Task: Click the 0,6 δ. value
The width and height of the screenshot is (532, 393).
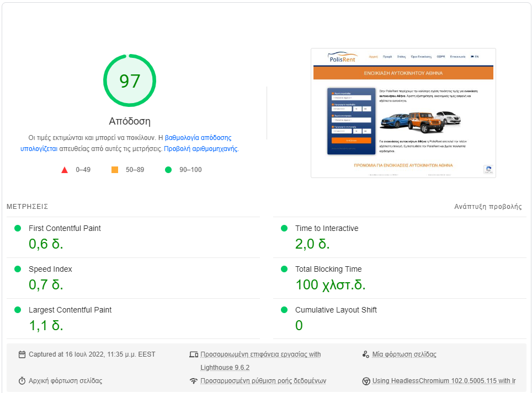Action: tap(46, 244)
